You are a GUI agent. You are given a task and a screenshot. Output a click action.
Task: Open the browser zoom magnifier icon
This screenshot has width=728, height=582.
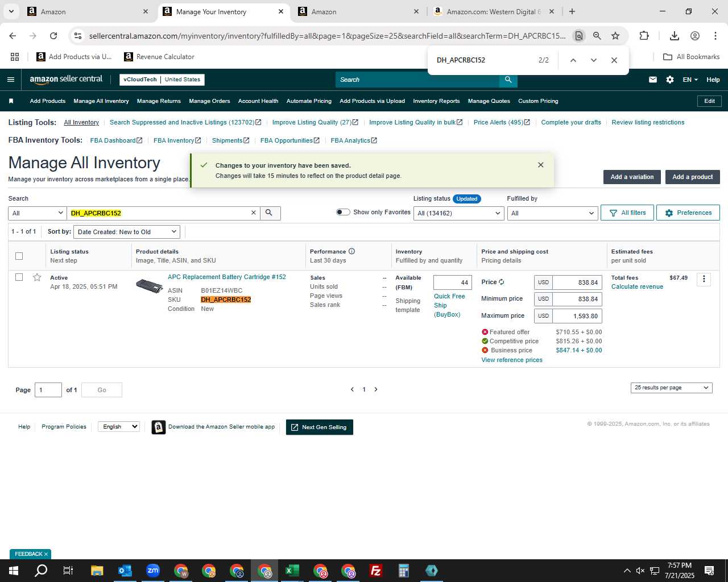597,36
